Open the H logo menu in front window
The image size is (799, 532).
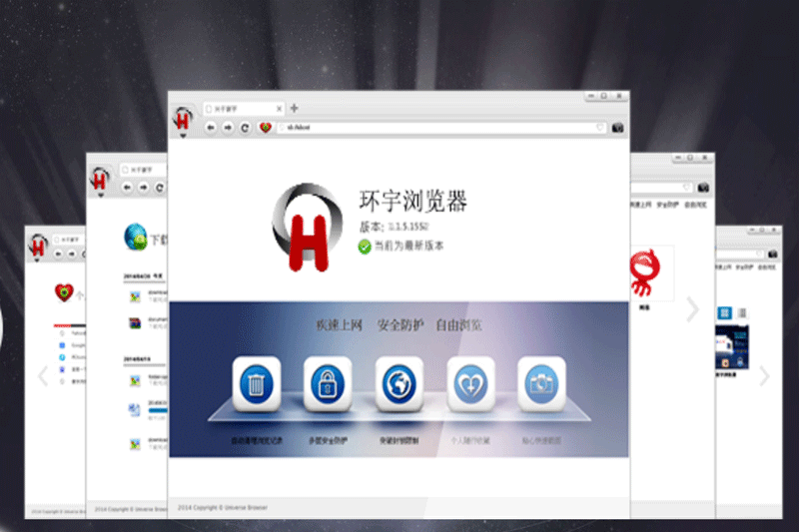tap(183, 121)
